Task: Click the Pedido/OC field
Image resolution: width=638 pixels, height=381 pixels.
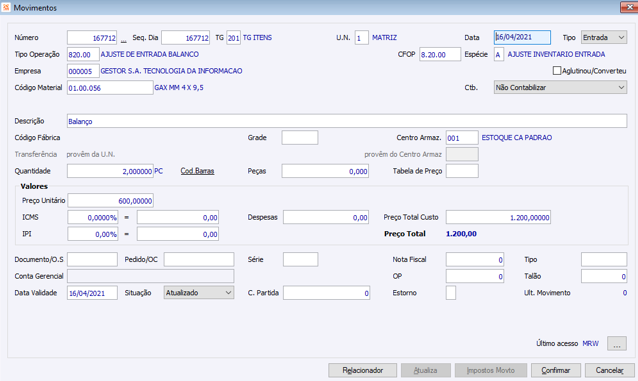Action: point(199,259)
